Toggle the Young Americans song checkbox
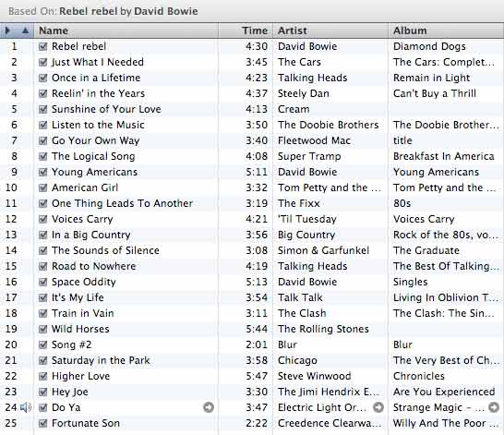Screen dimensions: 504x435 (x=42, y=172)
